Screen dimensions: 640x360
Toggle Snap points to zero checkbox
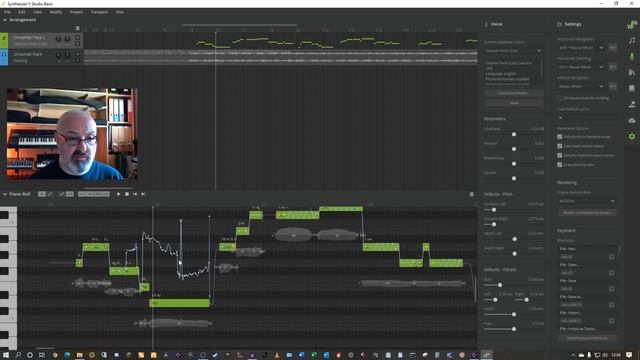[560, 165]
